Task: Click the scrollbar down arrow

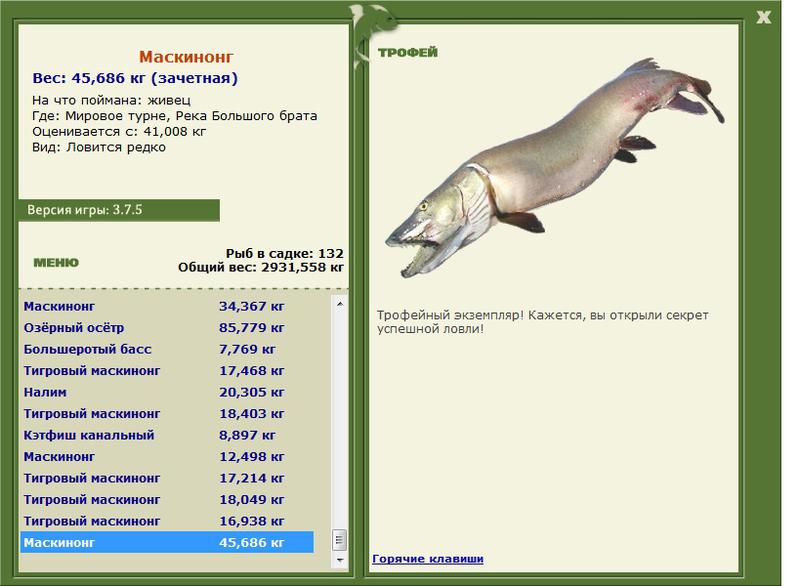Action: pyautogui.click(x=340, y=560)
